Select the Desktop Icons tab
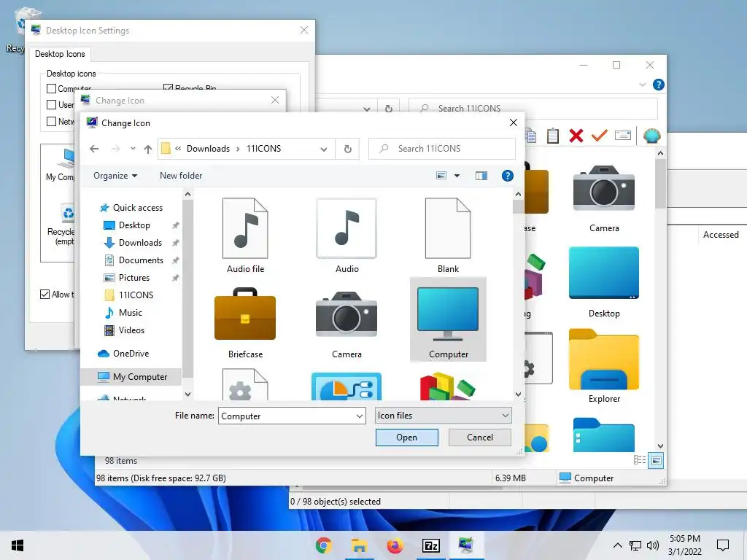Image resolution: width=747 pixels, height=560 pixels. tap(60, 54)
